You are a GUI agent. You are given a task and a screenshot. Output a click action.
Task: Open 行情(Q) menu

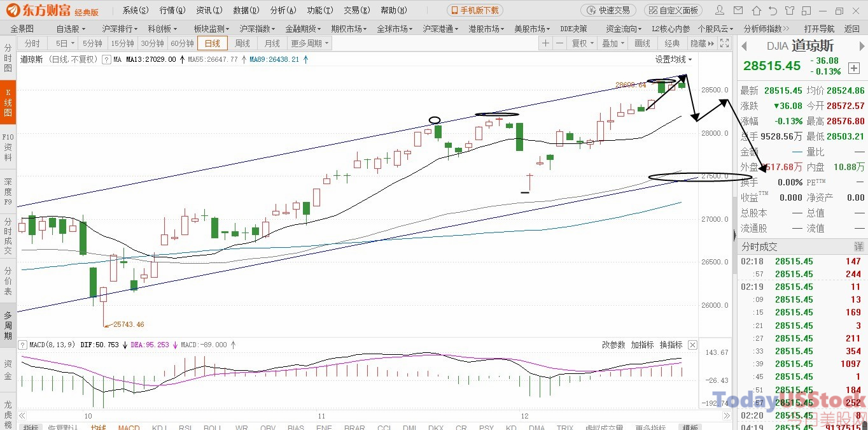172,10
